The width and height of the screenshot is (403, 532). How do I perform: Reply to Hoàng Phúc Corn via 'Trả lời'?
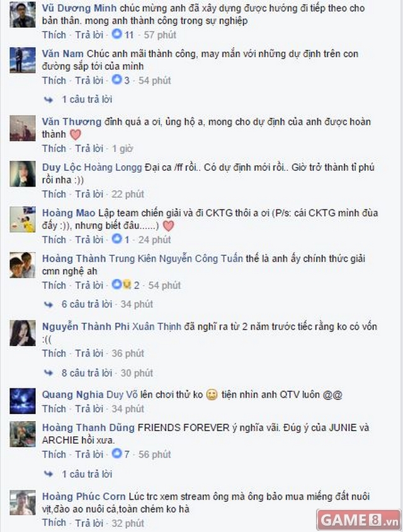pos(89,523)
